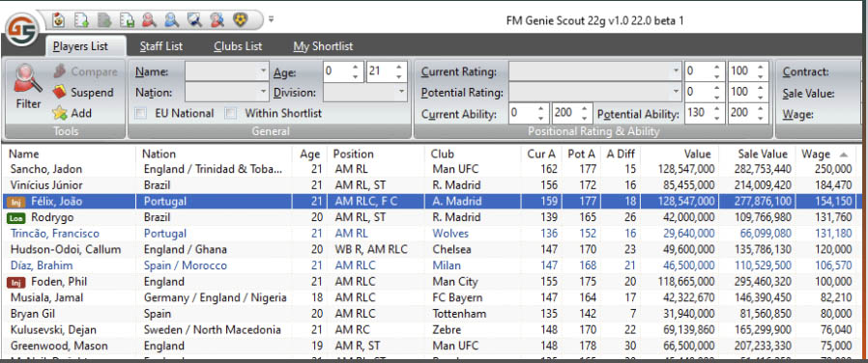This screenshot has width=868, height=363.
Task: Open the My Shortlist tab
Action: (x=323, y=46)
